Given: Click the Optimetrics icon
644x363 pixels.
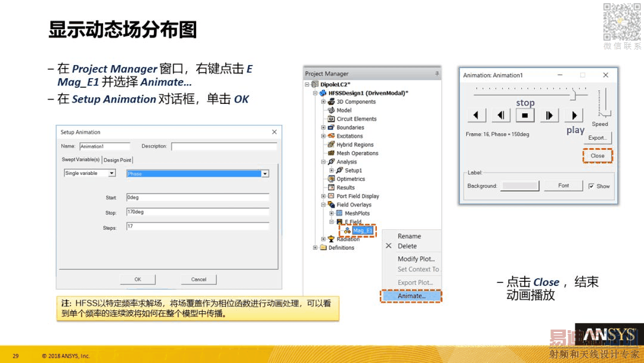Looking at the screenshot, I should click(x=331, y=179).
